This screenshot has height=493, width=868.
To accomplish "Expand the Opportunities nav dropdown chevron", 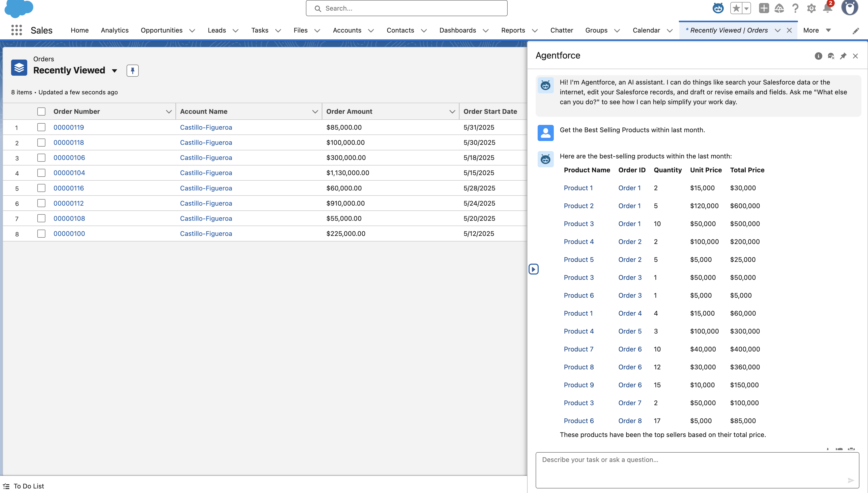I will tap(192, 31).
